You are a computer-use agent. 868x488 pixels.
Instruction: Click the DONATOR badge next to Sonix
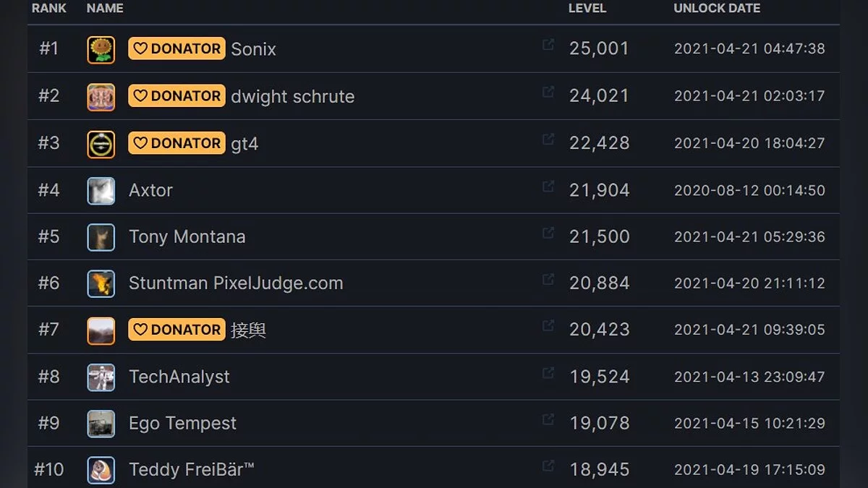176,48
